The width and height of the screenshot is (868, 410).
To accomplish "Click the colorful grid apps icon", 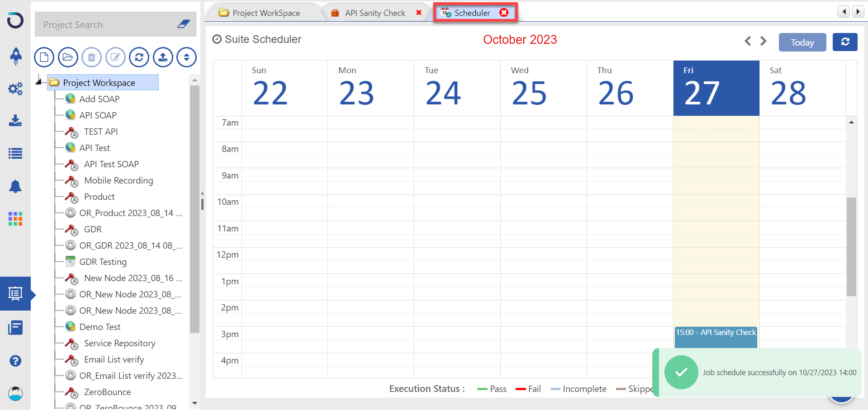I will (15, 219).
